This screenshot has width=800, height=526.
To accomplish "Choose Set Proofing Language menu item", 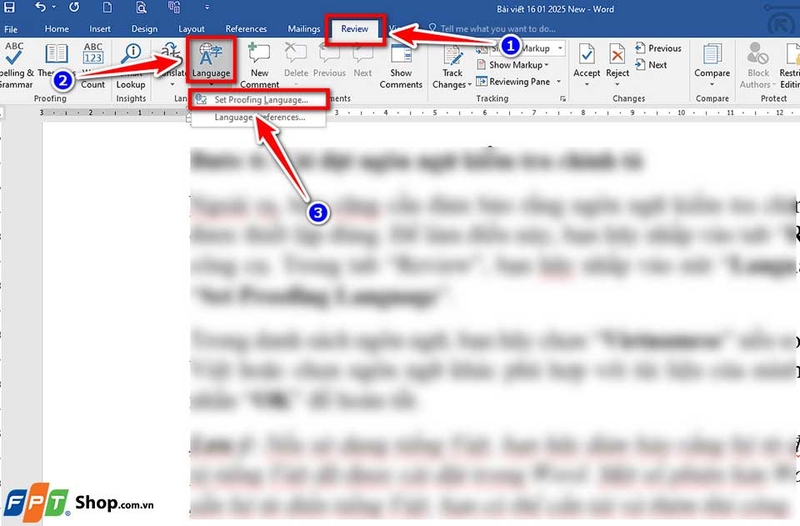I will tap(260, 99).
